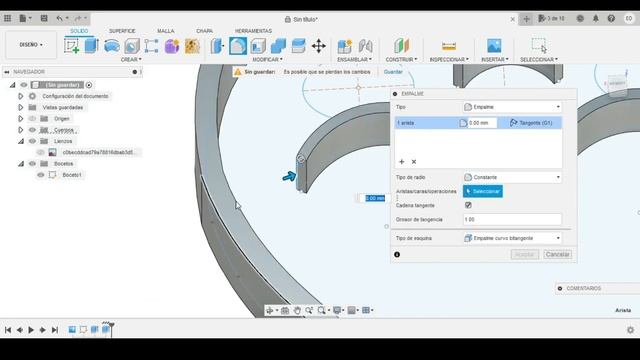Toggle visibility of Cuerpos folder
640x360 pixels.
[x=32, y=130]
